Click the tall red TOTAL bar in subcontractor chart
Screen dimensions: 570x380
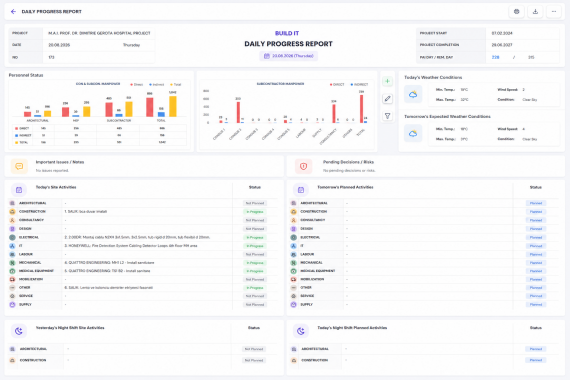(x=361, y=109)
